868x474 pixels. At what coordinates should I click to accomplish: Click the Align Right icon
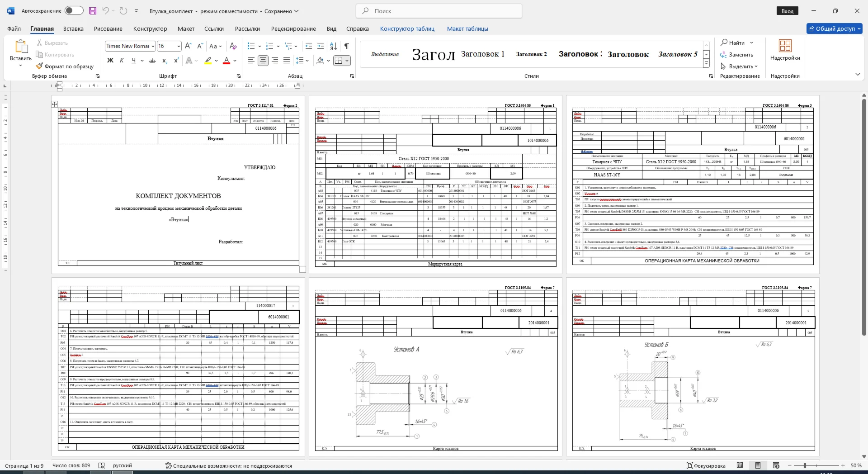275,61
